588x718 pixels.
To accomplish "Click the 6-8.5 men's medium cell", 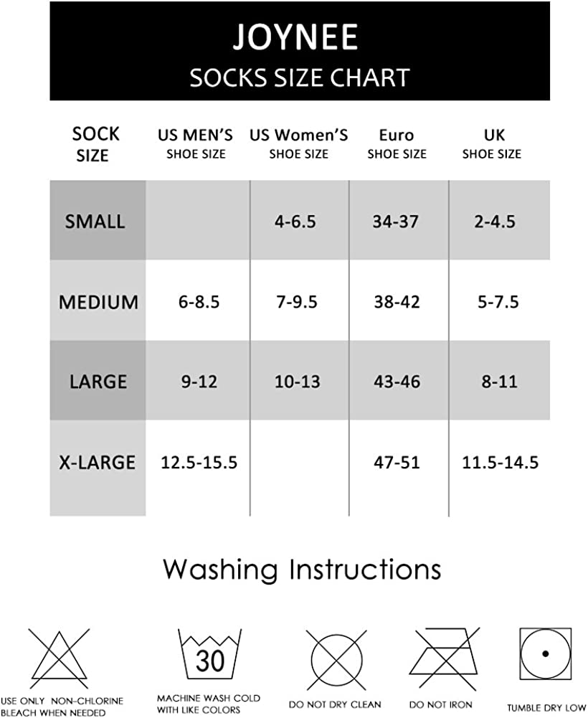I will pos(199,302).
